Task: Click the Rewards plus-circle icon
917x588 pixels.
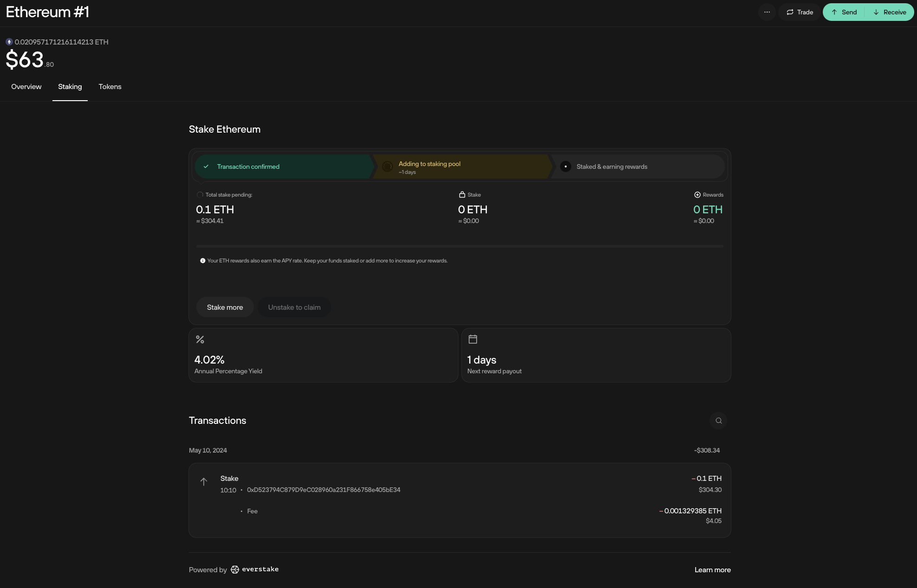Action: tap(697, 195)
